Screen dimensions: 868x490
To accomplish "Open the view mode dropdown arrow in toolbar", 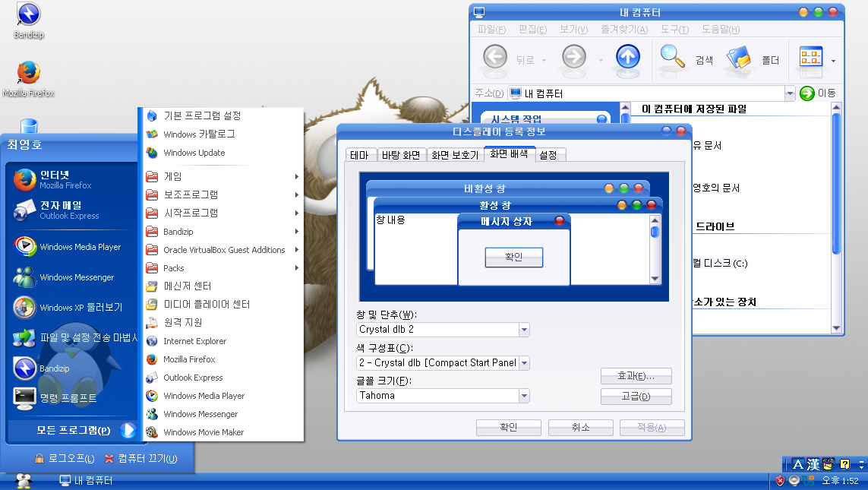I will tap(833, 61).
